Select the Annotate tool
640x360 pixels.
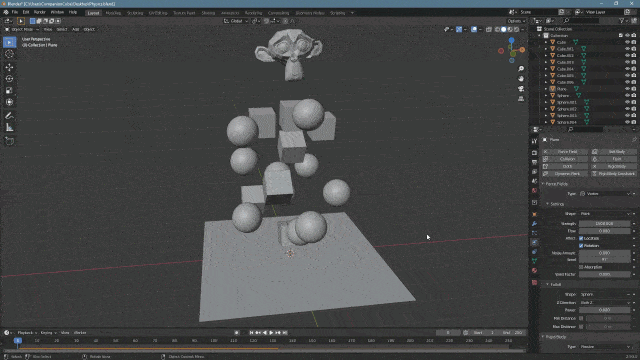[x=9, y=116]
